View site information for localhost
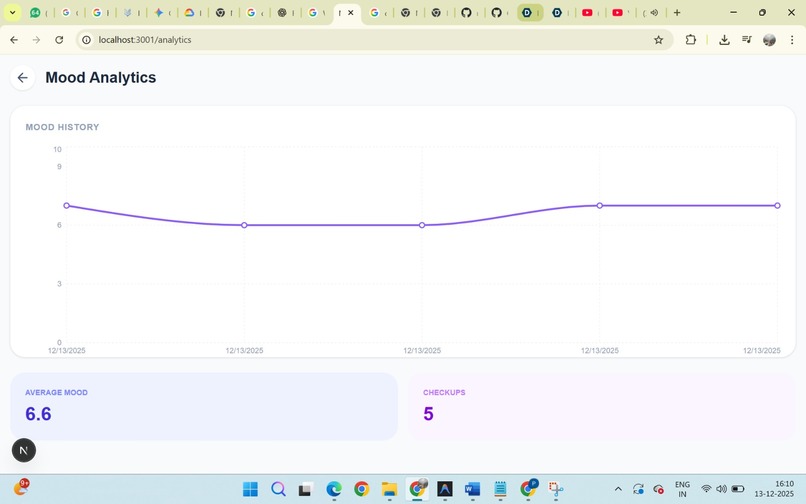Image resolution: width=806 pixels, height=504 pixels. (87, 40)
